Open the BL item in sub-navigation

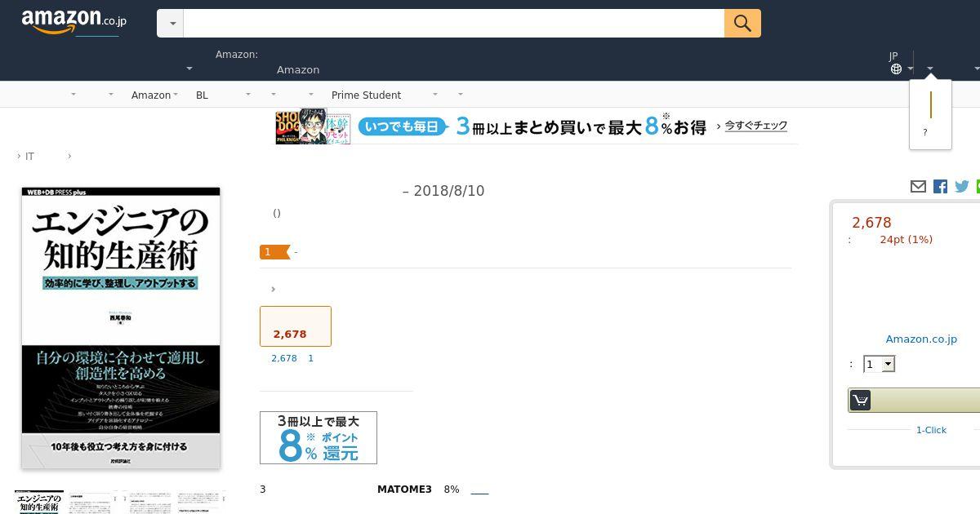[x=202, y=95]
